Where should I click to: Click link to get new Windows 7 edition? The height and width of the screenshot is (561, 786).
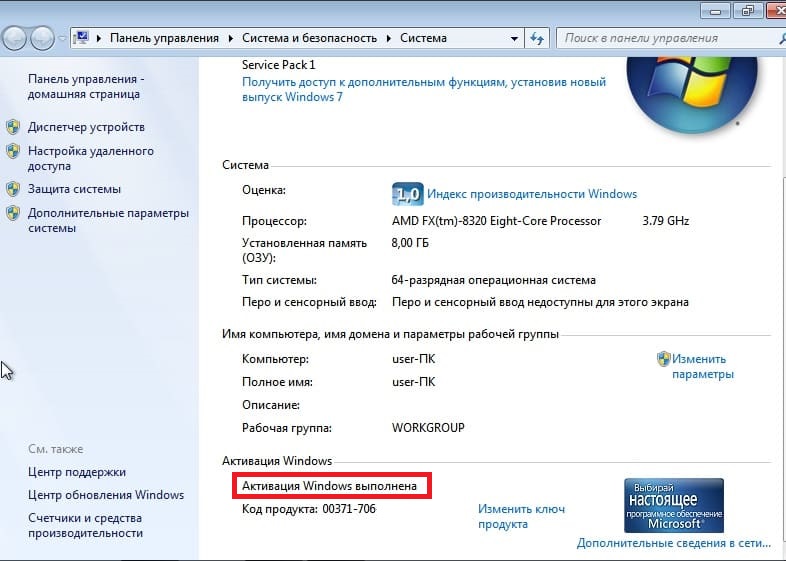(424, 89)
